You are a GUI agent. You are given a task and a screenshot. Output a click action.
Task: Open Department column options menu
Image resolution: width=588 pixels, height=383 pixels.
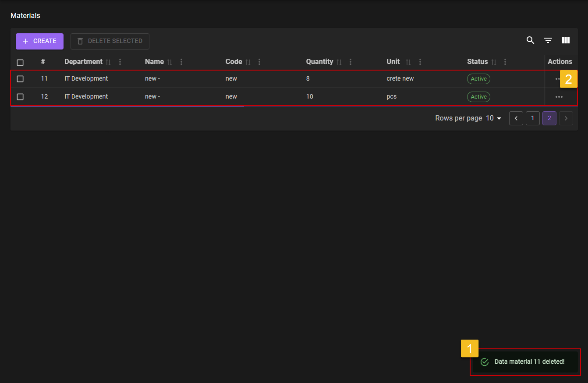pyautogui.click(x=120, y=62)
